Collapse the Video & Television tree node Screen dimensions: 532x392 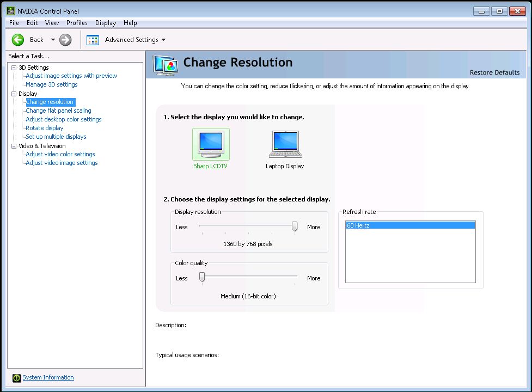(14, 146)
